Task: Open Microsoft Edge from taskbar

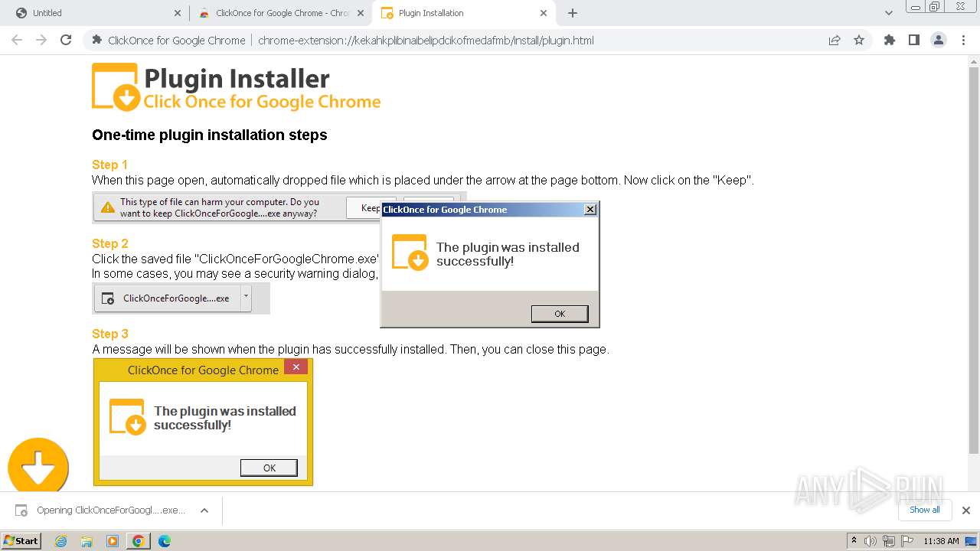Action: click(x=164, y=541)
